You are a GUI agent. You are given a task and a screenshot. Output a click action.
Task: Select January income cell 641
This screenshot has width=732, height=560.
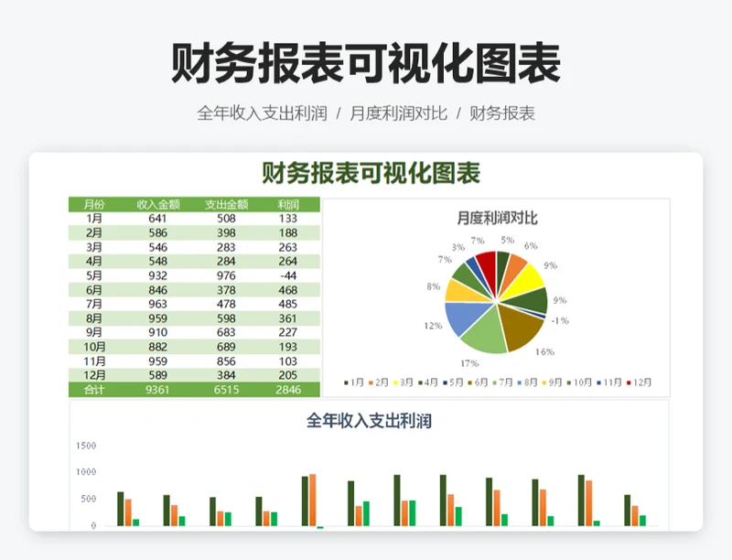click(x=157, y=219)
